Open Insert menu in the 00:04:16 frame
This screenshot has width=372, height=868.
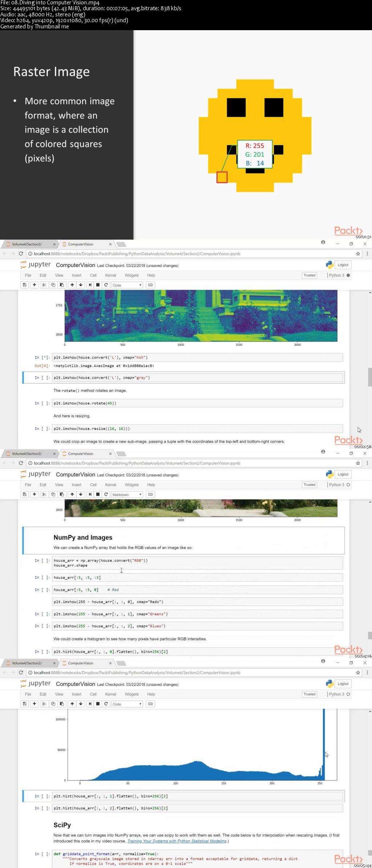point(77,485)
